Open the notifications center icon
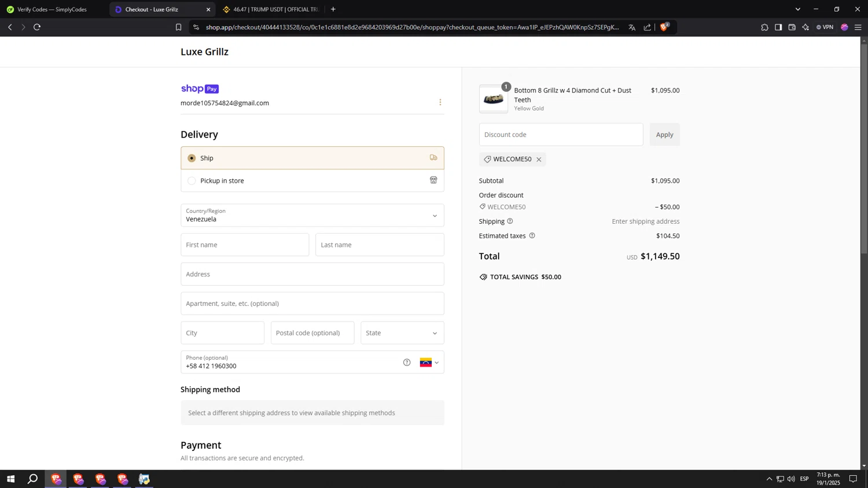 (x=853, y=479)
